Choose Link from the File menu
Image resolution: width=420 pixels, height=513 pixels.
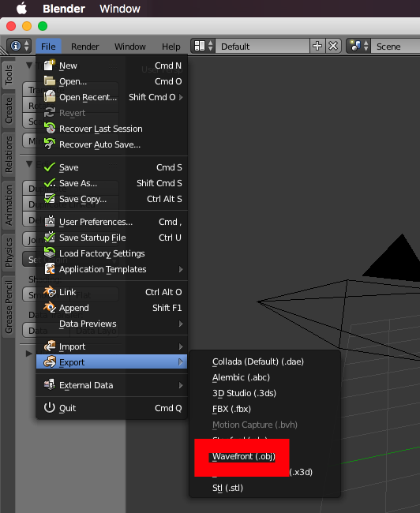tap(112, 292)
